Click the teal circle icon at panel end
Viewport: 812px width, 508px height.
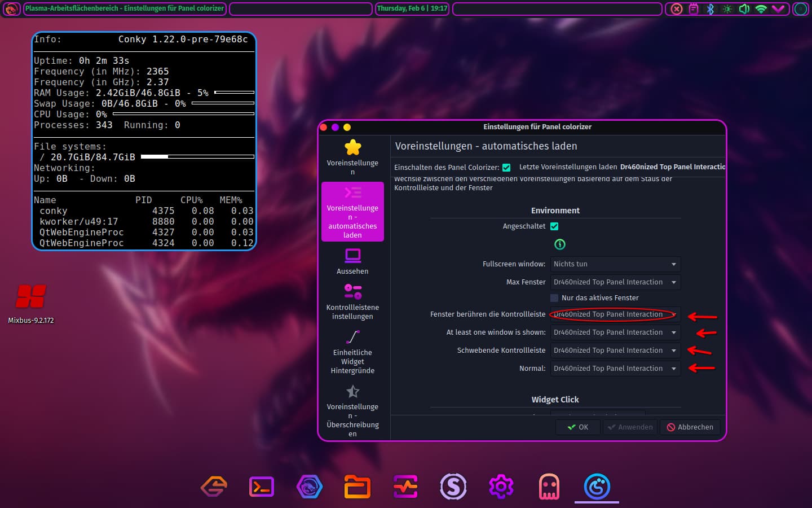pos(800,8)
